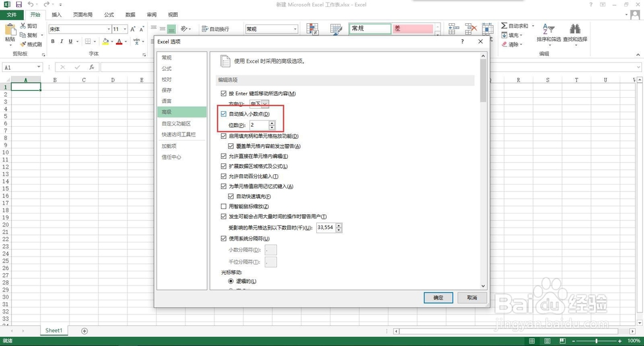This screenshot has height=346, width=644.
Task: Click Find and Select (查找和选择) binoculars
Action: (x=575, y=29)
